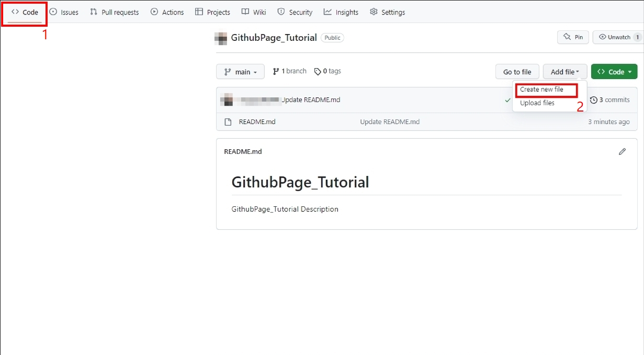This screenshot has height=355, width=644.
Task: Click the README.md preview header label
Action: [243, 151]
